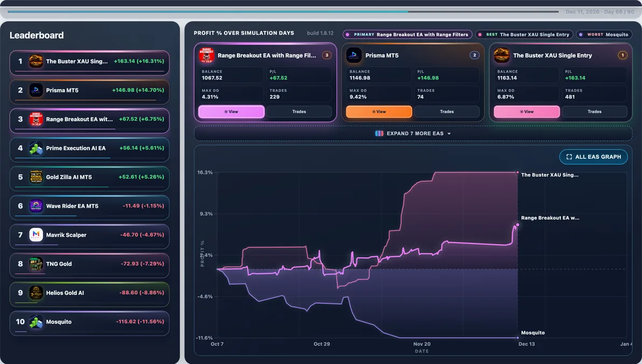Toggle View on Prisma MT5 card

[x=379, y=112]
